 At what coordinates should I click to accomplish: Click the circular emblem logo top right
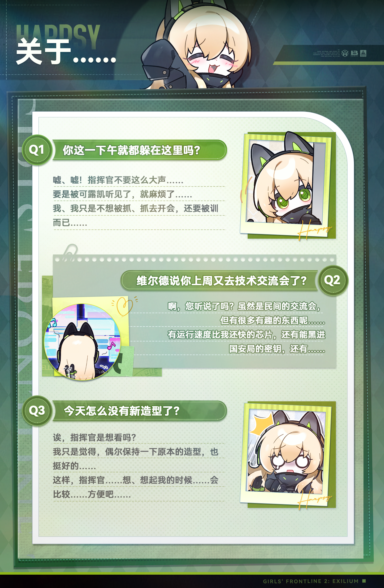pyautogui.click(x=345, y=53)
